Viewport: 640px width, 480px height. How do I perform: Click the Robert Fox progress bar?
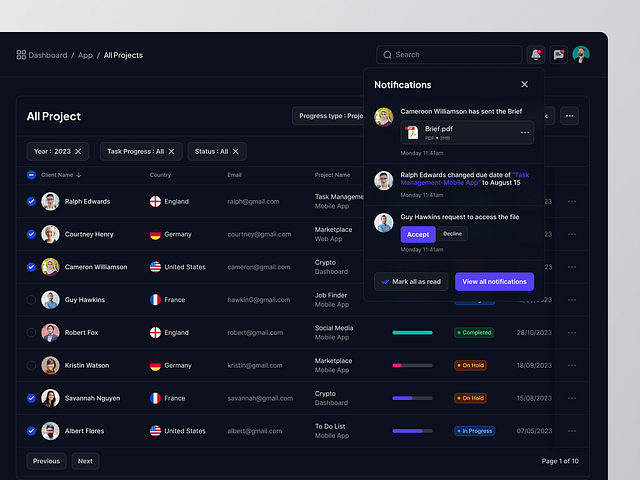click(x=412, y=332)
